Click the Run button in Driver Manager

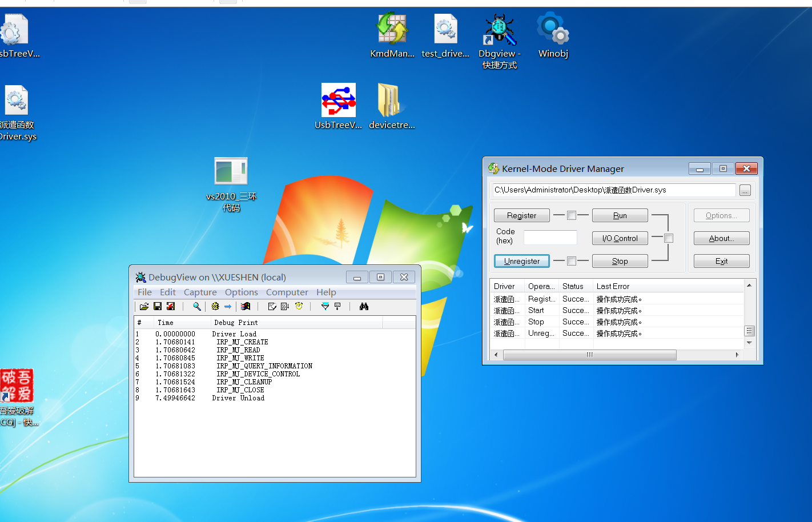pyautogui.click(x=620, y=215)
